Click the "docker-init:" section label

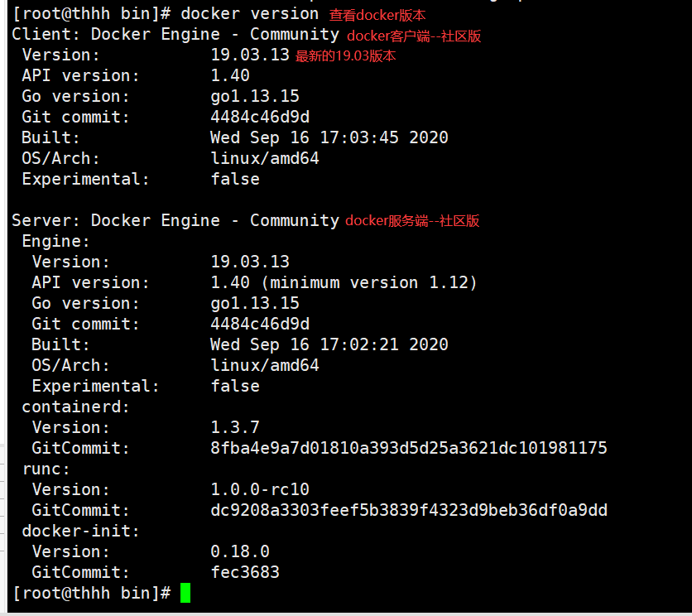(x=81, y=532)
